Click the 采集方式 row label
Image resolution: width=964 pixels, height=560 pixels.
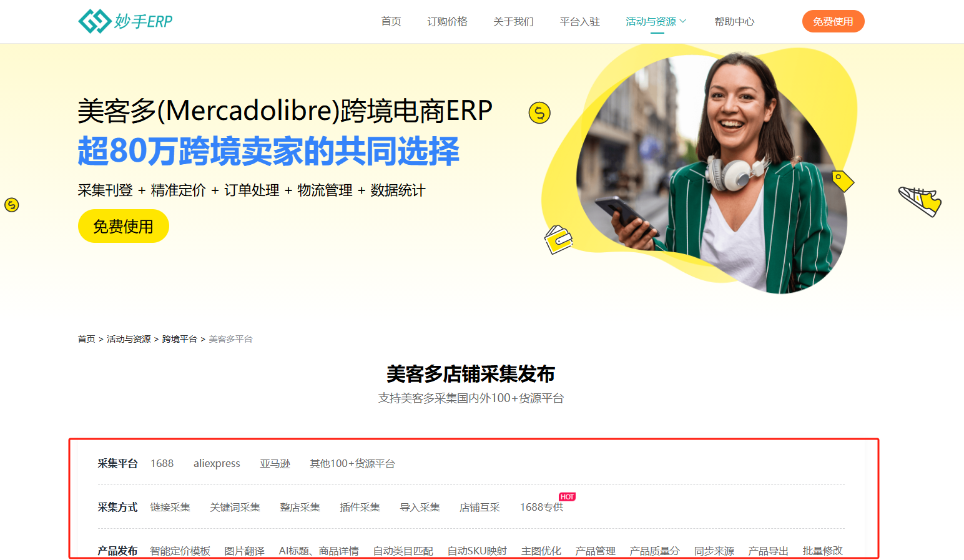click(x=117, y=507)
